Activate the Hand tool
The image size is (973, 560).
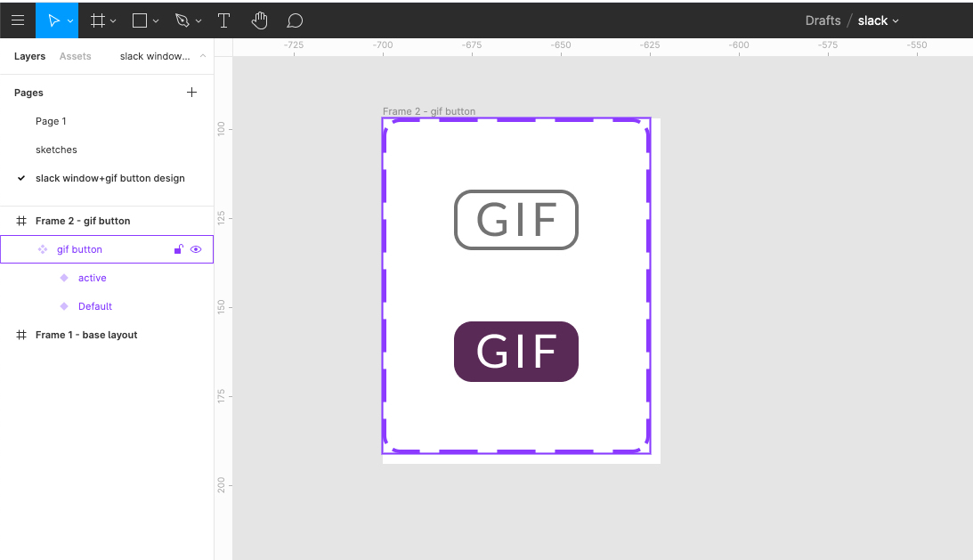(x=259, y=20)
